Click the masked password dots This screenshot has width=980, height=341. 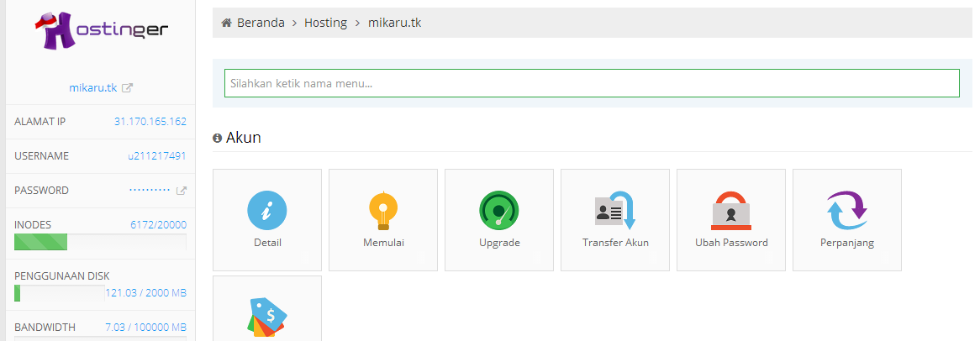click(x=150, y=189)
